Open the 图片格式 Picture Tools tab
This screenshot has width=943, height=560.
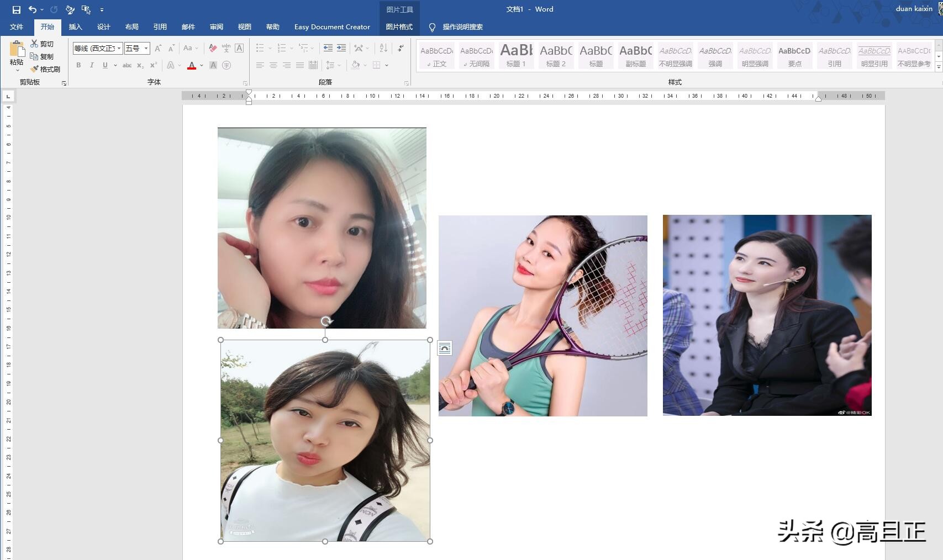399,27
